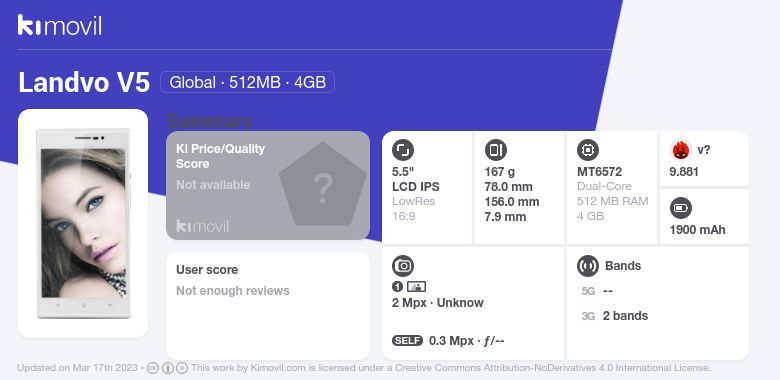Open the Ki Price/Quality Score card
This screenshot has height=380, width=780.
point(268,186)
